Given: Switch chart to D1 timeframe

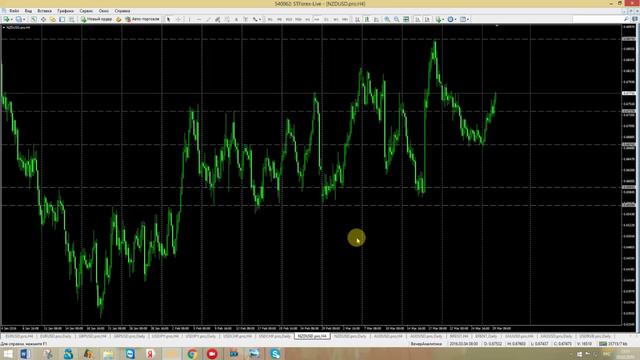Looking at the screenshot, I should (x=326, y=19).
